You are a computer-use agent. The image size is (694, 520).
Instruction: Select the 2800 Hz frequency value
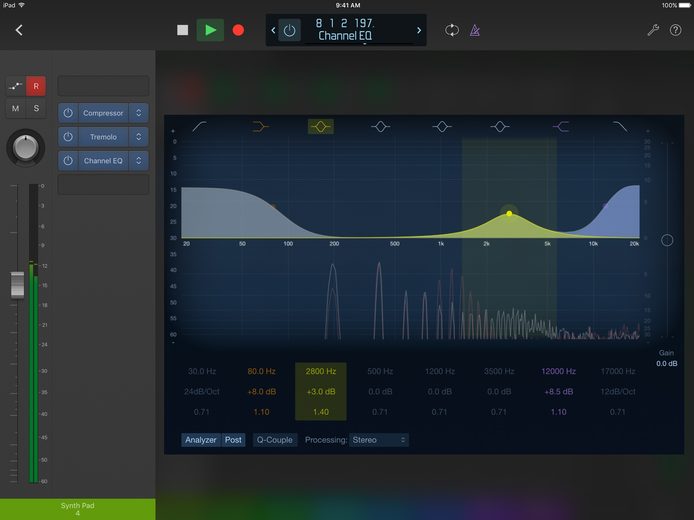click(320, 371)
